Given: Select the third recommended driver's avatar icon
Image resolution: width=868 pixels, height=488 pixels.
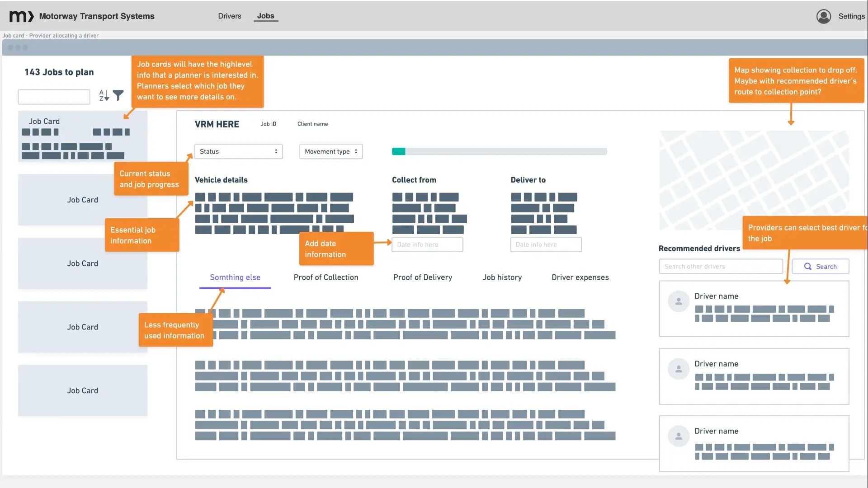Looking at the screenshot, I should 679,436.
